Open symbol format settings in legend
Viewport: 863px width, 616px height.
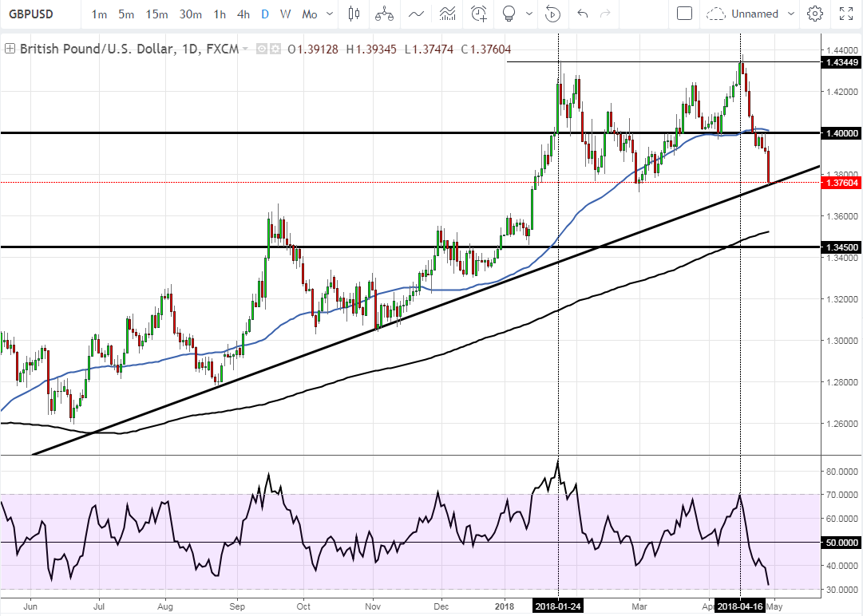point(274,49)
